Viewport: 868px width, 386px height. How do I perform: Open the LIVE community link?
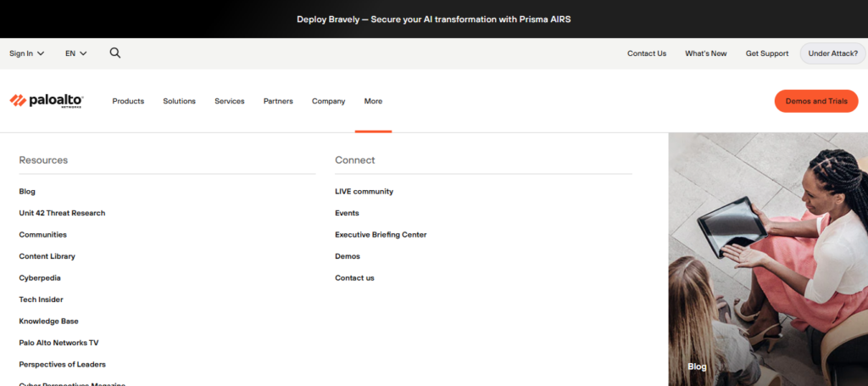point(364,192)
